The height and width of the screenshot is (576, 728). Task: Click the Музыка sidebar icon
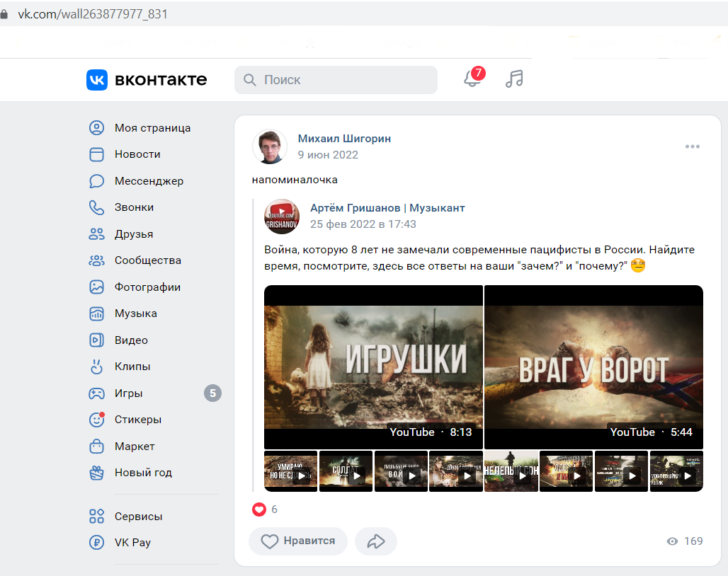tap(96, 313)
